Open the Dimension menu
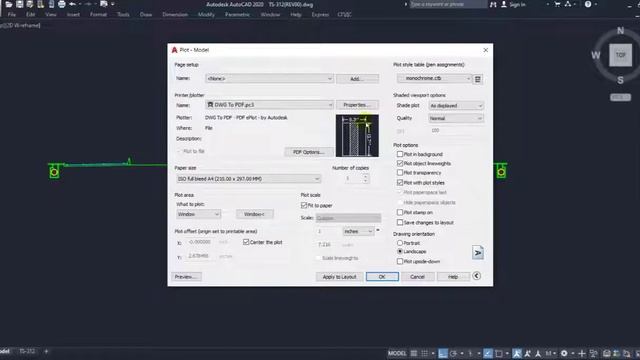640x360 pixels. (x=175, y=15)
